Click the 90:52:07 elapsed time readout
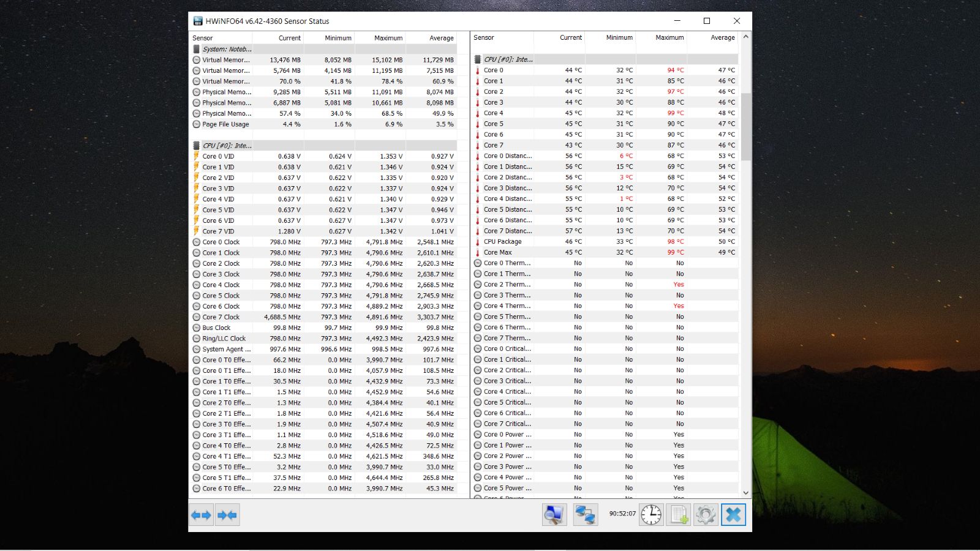Image resolution: width=980 pixels, height=551 pixels. click(622, 514)
